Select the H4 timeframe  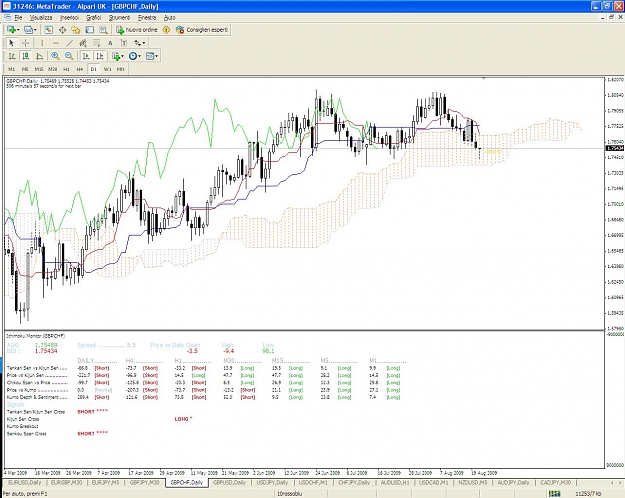coord(80,69)
